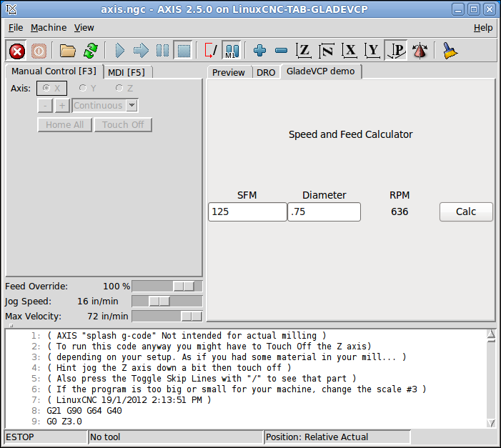Open the Machine menu
This screenshot has width=501, height=448.
pos(49,28)
